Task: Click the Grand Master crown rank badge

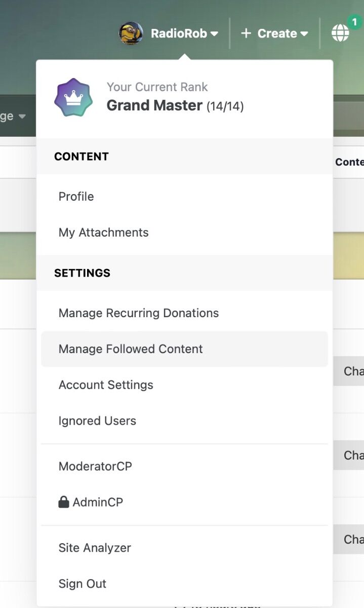Action: [x=73, y=97]
